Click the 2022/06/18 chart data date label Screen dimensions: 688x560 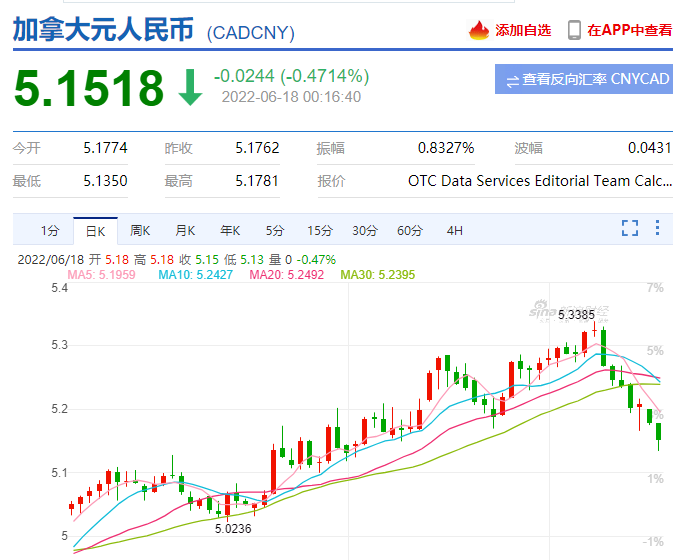(51, 260)
